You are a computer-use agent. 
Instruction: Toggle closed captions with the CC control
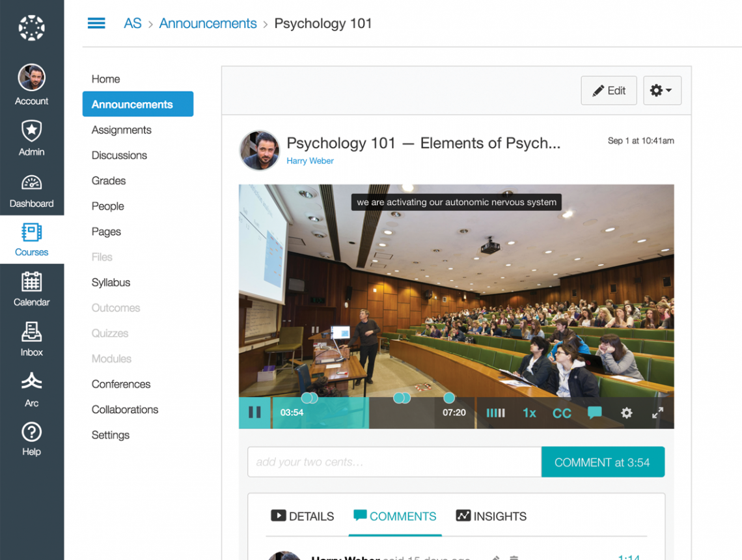pos(562,413)
